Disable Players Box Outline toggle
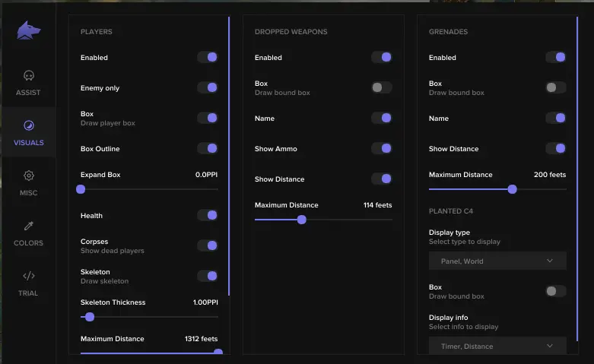594x364 pixels. pos(208,149)
